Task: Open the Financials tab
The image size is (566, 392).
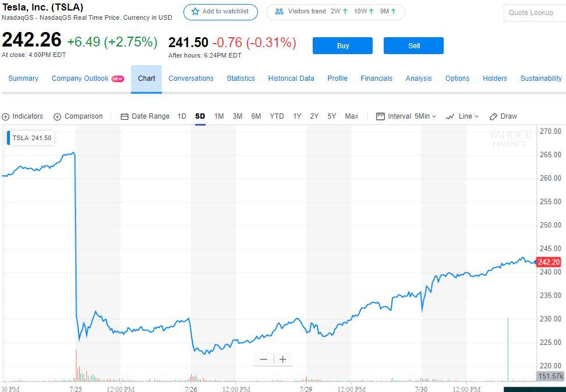Action: [x=377, y=79]
